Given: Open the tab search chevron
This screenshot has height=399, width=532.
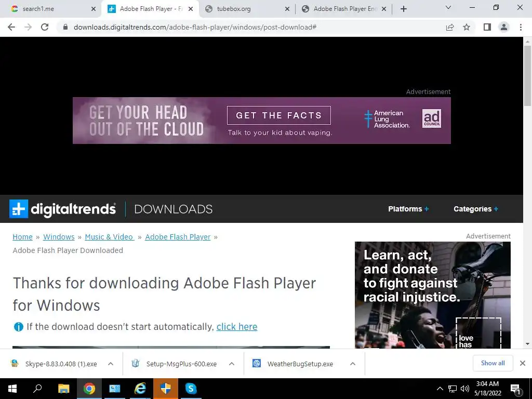Looking at the screenshot, I should click(448, 7).
